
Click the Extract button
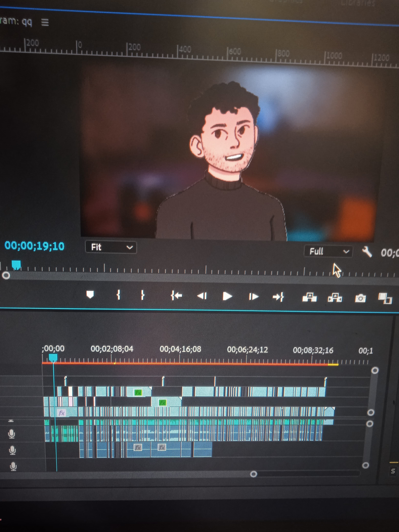tap(335, 298)
